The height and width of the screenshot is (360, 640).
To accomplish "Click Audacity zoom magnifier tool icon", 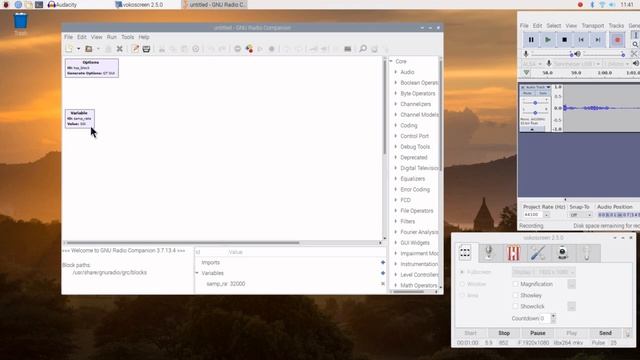I will [x=635, y=44].
